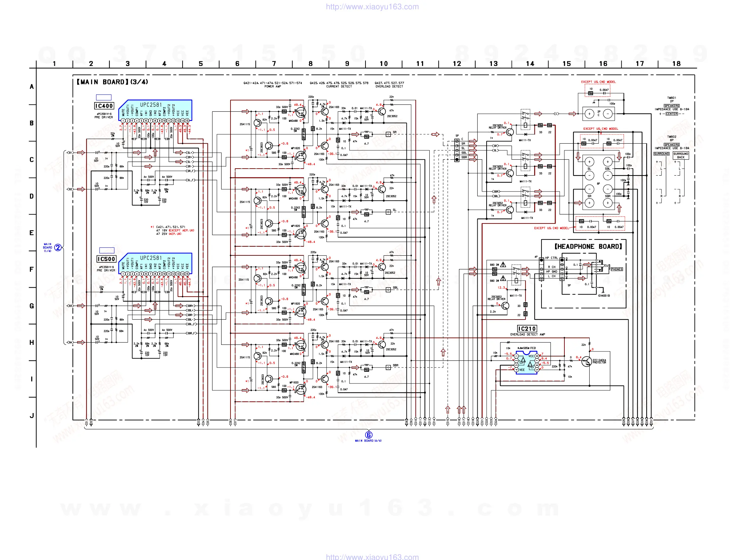The height and width of the screenshot is (560, 745).
Task: Click the SURROUND BACK terminal label
Action: (681, 155)
